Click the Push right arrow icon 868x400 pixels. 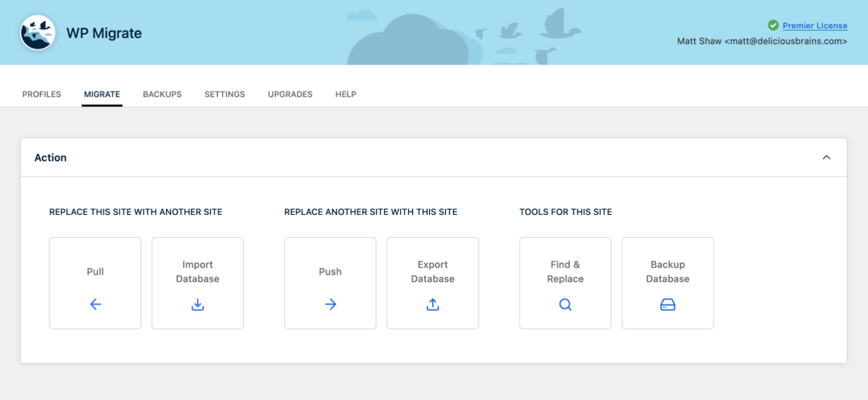click(331, 304)
